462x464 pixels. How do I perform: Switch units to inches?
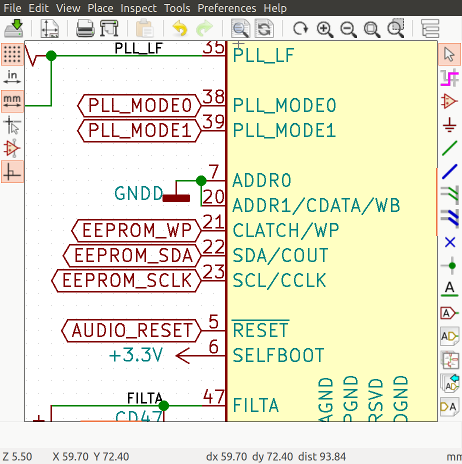click(x=12, y=77)
